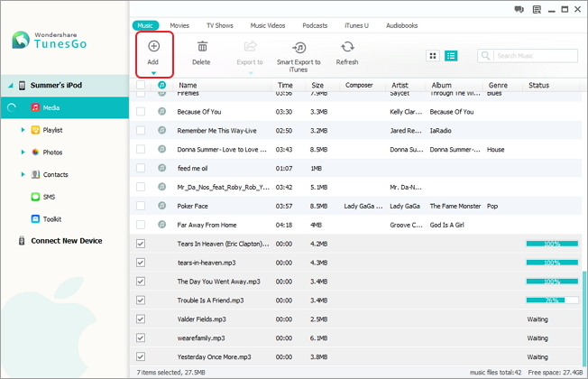
Task: Switch to the Movies tab
Action: (179, 25)
